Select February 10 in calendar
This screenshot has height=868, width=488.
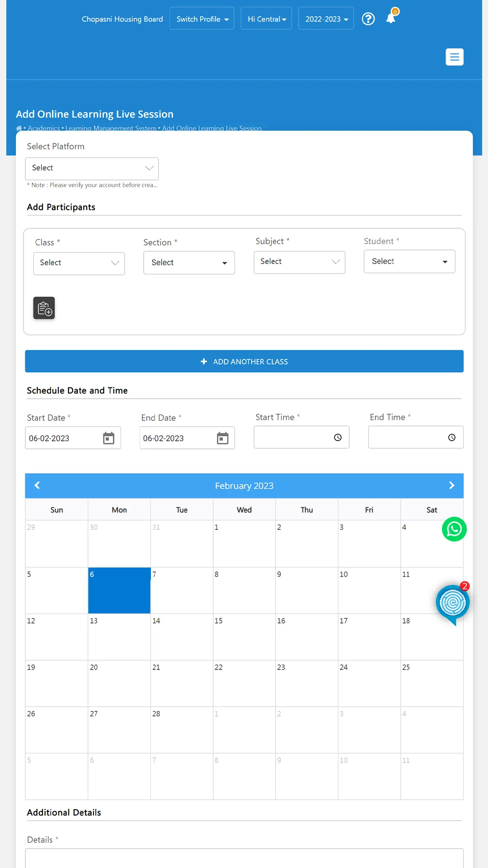pyautogui.click(x=369, y=590)
